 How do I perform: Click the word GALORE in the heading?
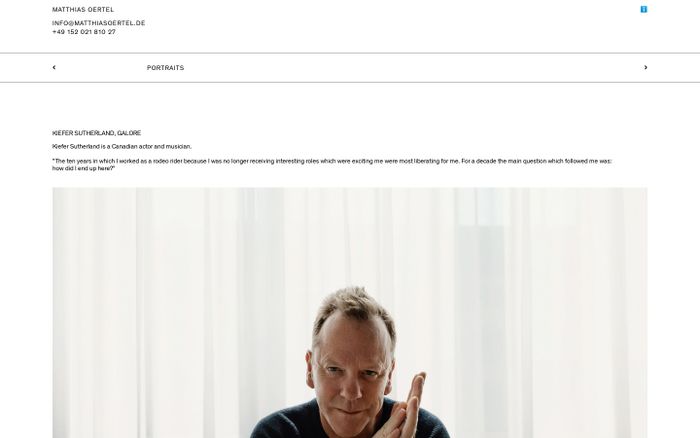[129, 133]
